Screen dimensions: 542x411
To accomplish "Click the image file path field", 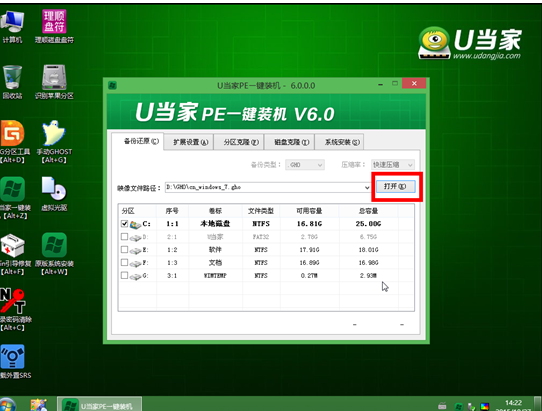I will click(268, 187).
